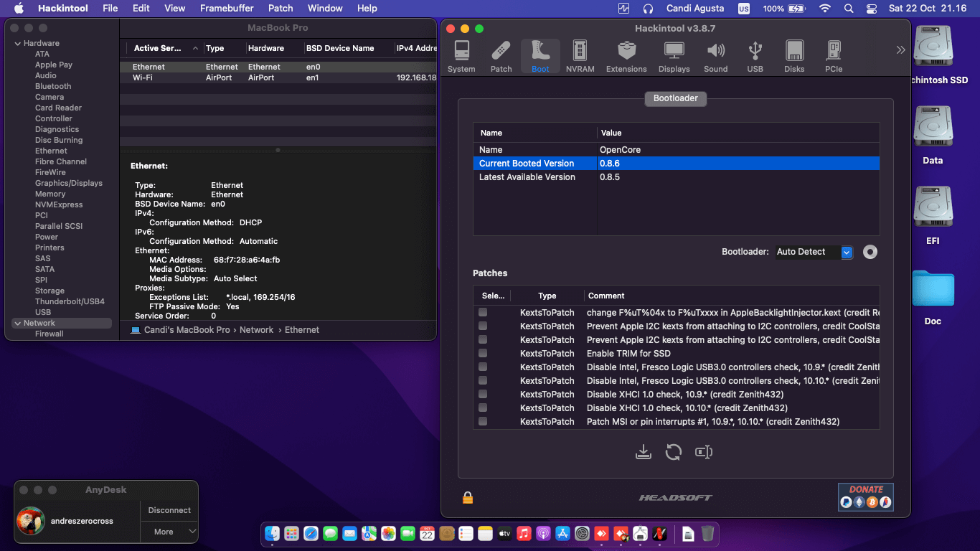Click the lock icon in Hackintool

point(468,497)
